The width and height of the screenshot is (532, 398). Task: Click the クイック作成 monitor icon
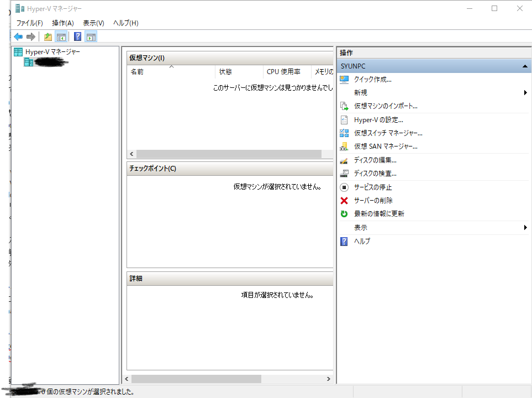point(344,80)
